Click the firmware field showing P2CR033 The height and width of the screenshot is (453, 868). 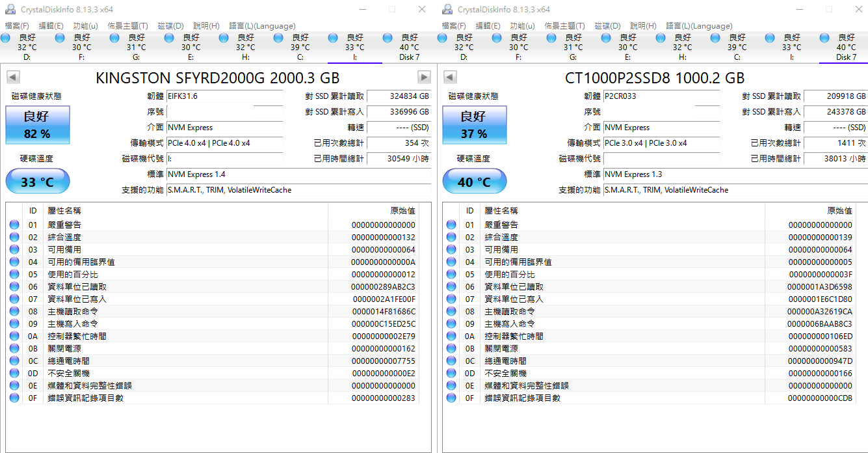pyautogui.click(x=661, y=96)
